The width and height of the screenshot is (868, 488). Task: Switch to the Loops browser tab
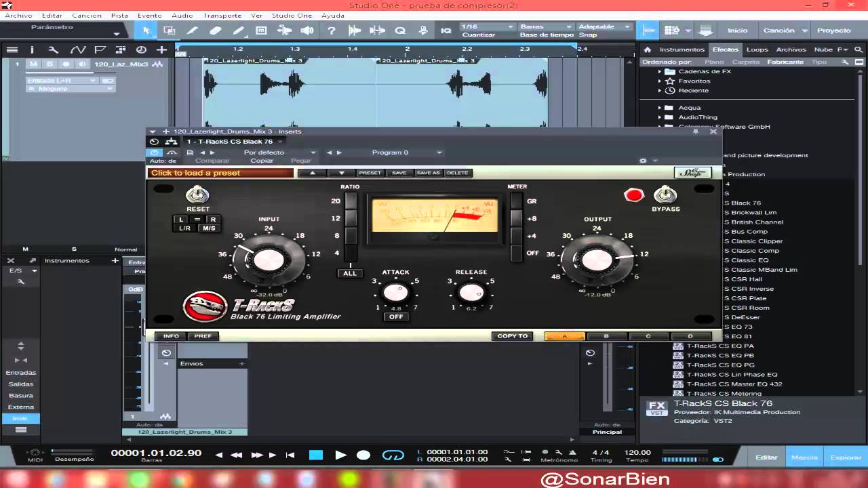point(757,49)
